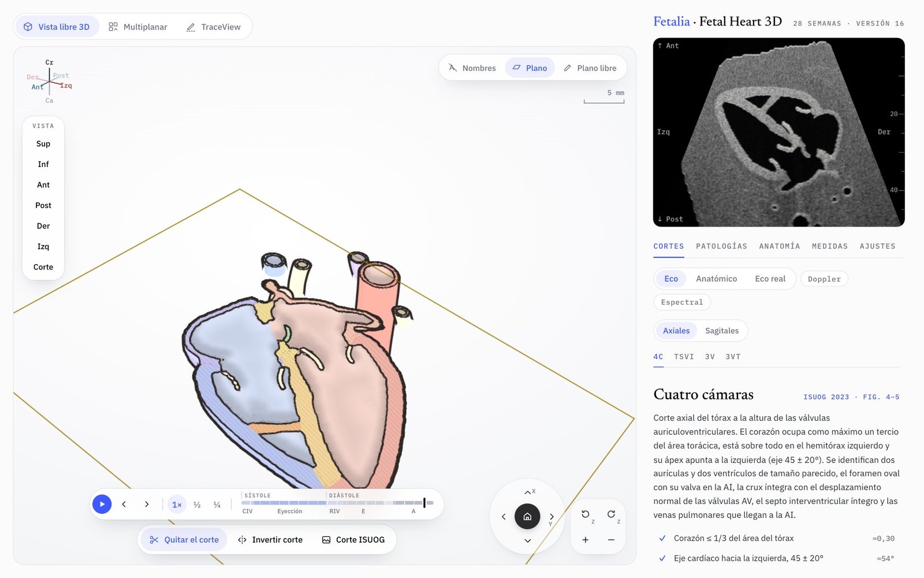Select Eco rendering mode

[x=671, y=279]
